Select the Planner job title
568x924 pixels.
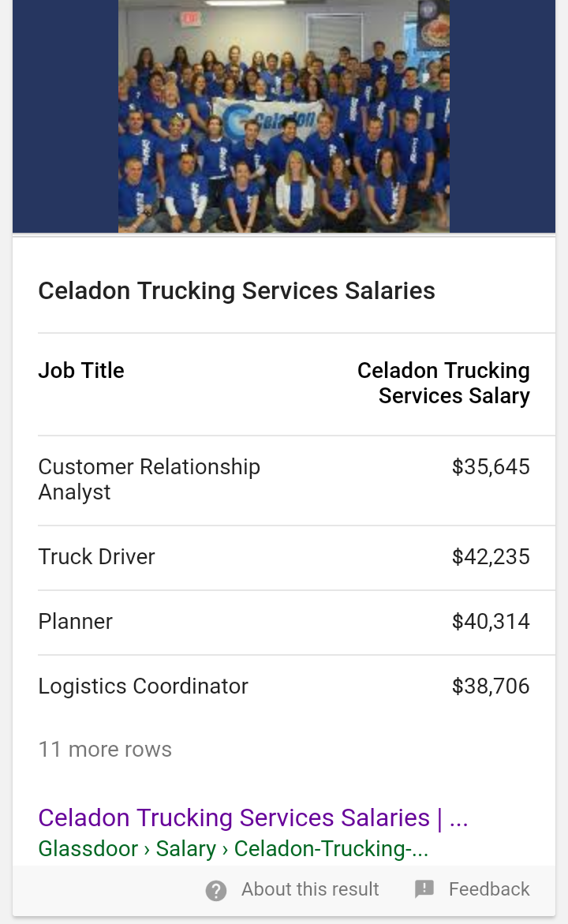(x=75, y=622)
